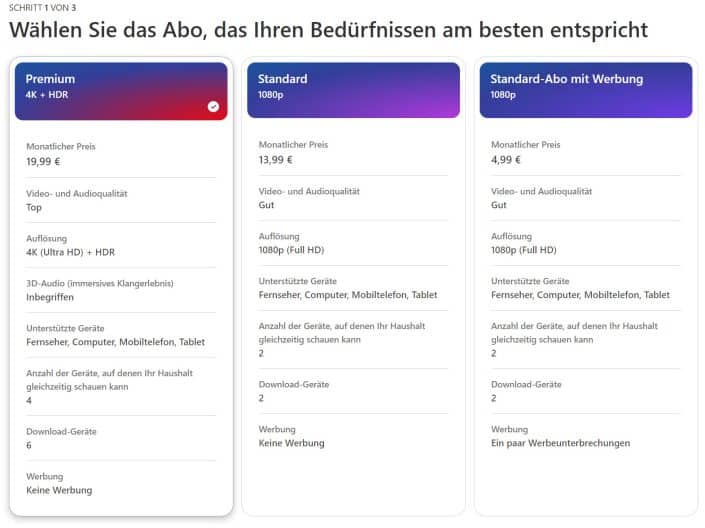Click the 4,99 € monthly price
Screen dimensions: 705x528
click(505, 160)
